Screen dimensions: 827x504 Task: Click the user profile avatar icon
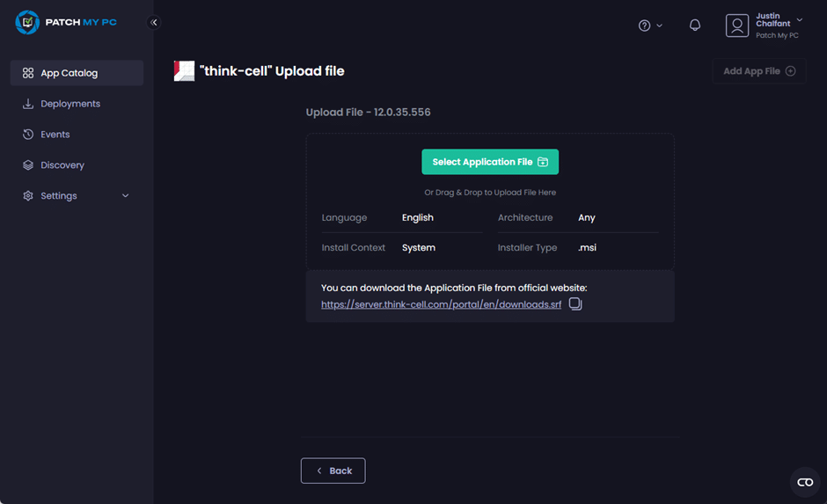pos(736,26)
